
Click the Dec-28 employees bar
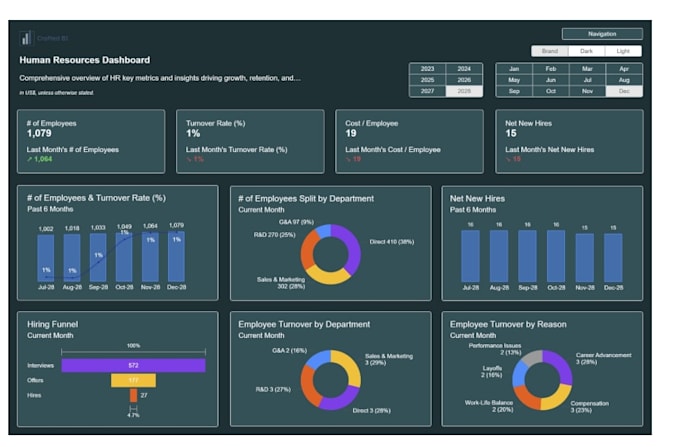[x=176, y=257]
